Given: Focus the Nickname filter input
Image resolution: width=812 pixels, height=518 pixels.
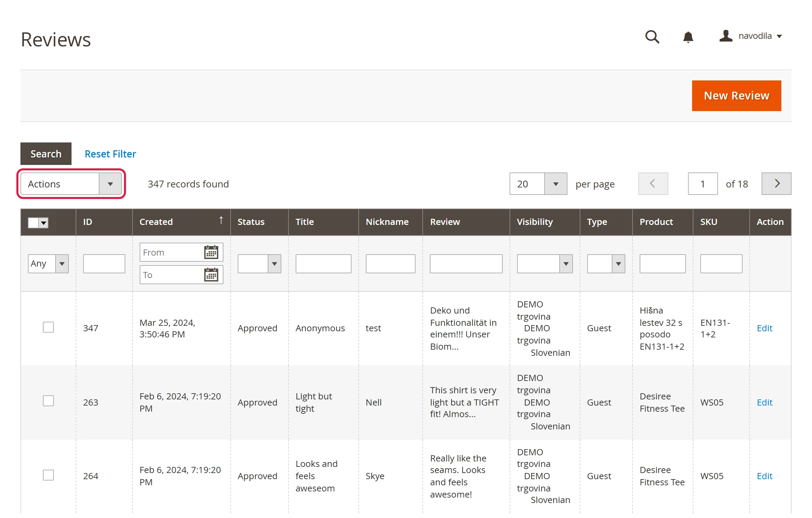Looking at the screenshot, I should tap(390, 263).
